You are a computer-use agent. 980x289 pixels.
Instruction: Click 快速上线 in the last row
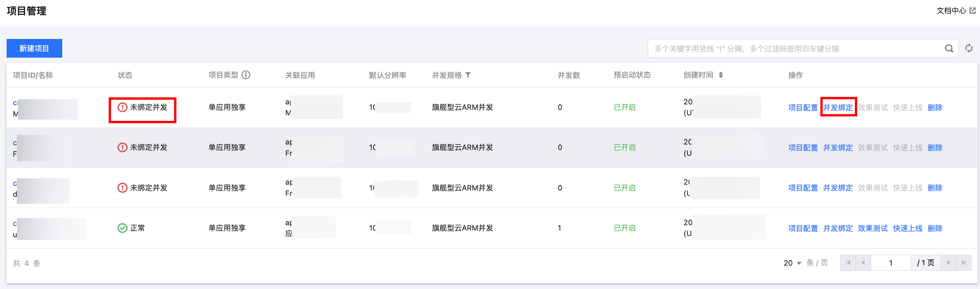click(908, 228)
